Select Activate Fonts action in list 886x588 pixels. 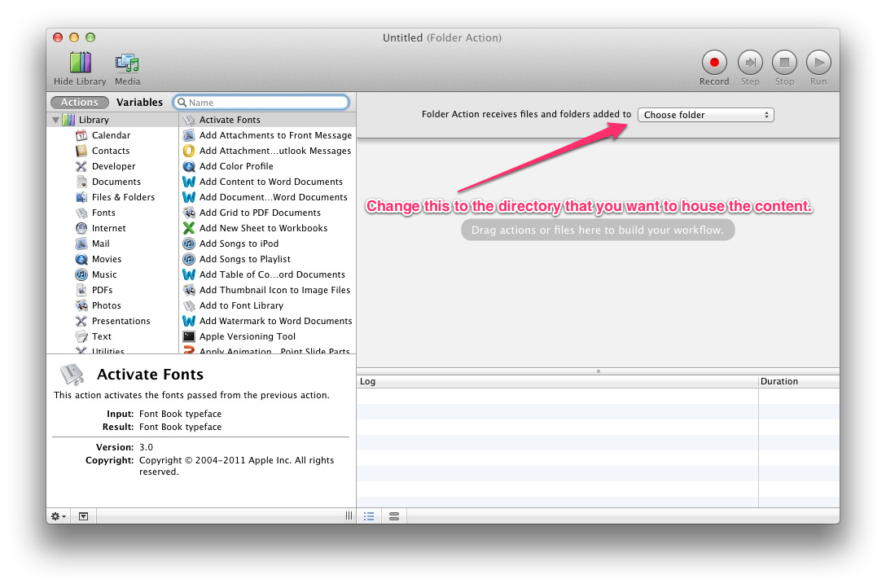coord(268,120)
